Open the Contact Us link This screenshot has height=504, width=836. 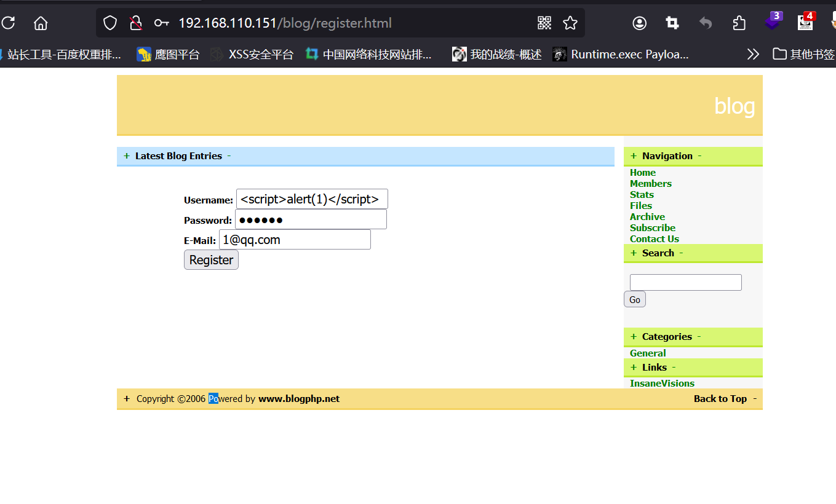point(655,239)
